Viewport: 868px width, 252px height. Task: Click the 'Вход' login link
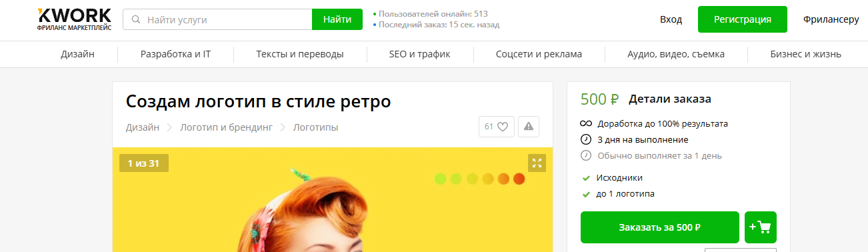point(671,19)
